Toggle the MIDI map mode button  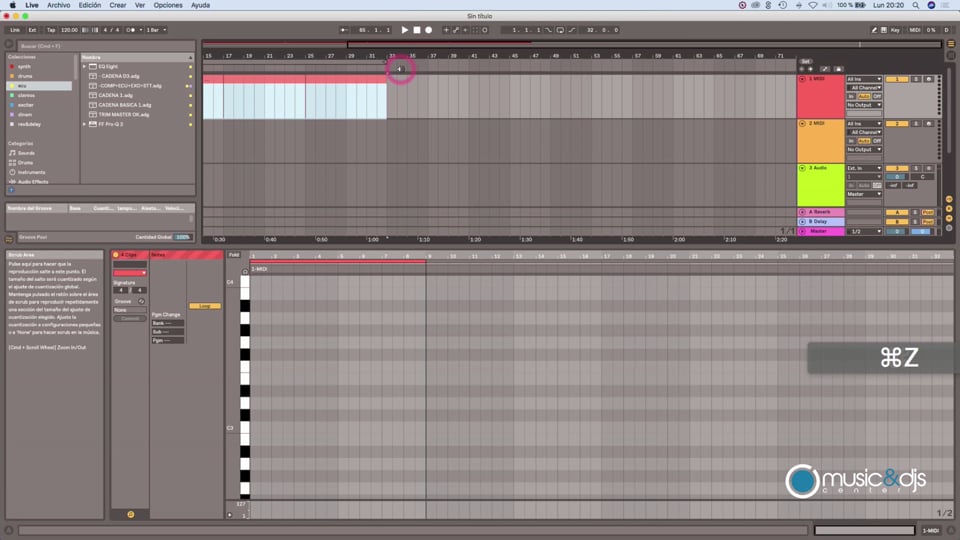pos(915,29)
